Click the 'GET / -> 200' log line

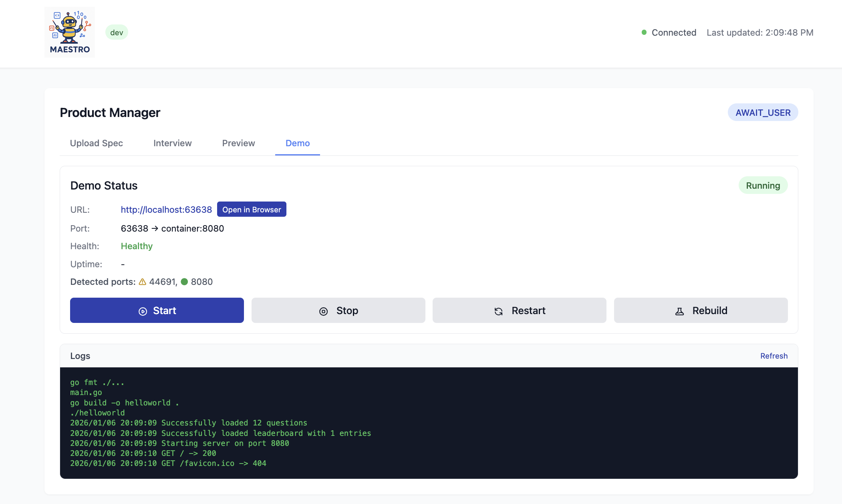[143, 453]
